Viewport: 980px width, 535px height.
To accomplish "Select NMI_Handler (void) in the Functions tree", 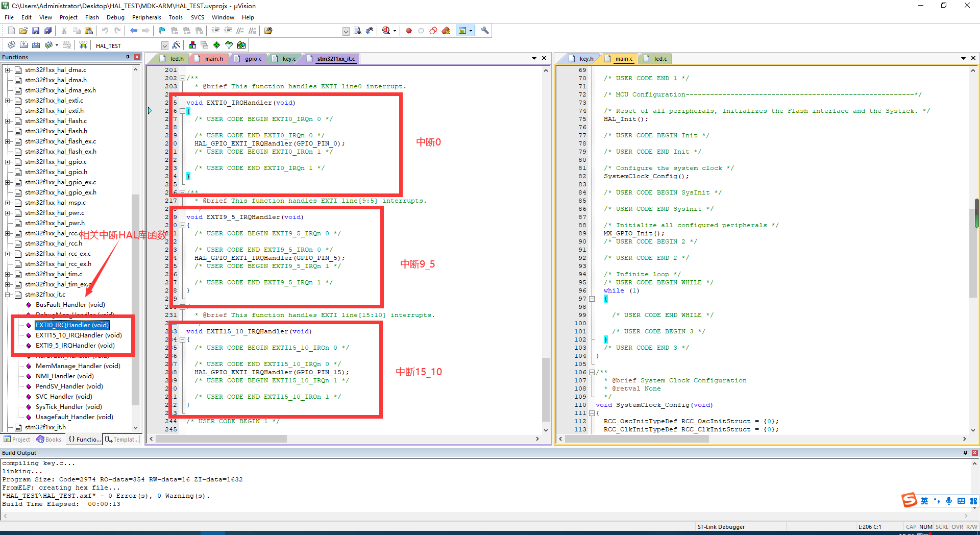I will [x=65, y=376].
